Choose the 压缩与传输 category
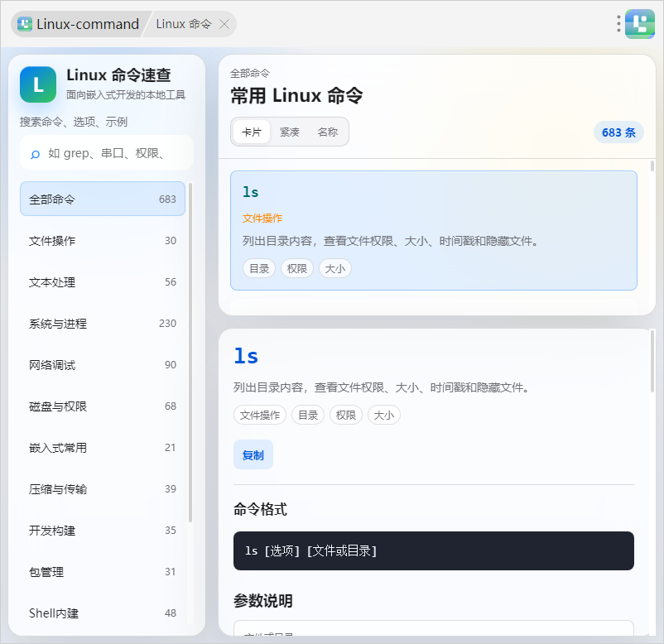Image resolution: width=664 pixels, height=644 pixels. [x=103, y=489]
